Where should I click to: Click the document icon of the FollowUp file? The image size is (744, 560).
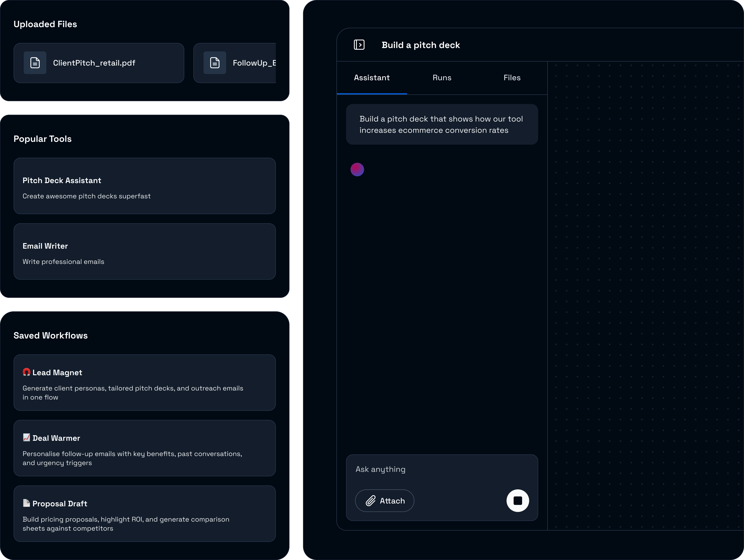tap(215, 63)
